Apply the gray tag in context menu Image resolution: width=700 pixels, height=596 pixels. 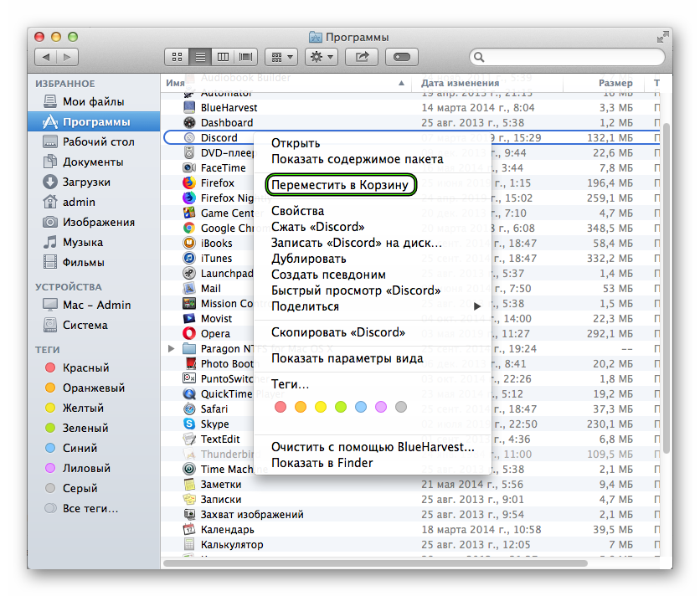tap(401, 407)
